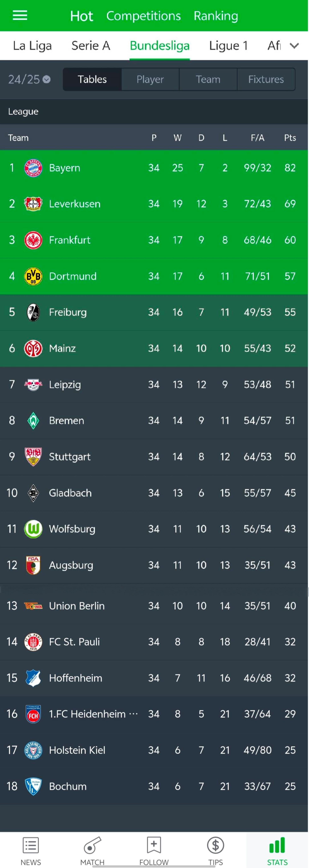Select the STATS bar chart icon

coord(277,845)
